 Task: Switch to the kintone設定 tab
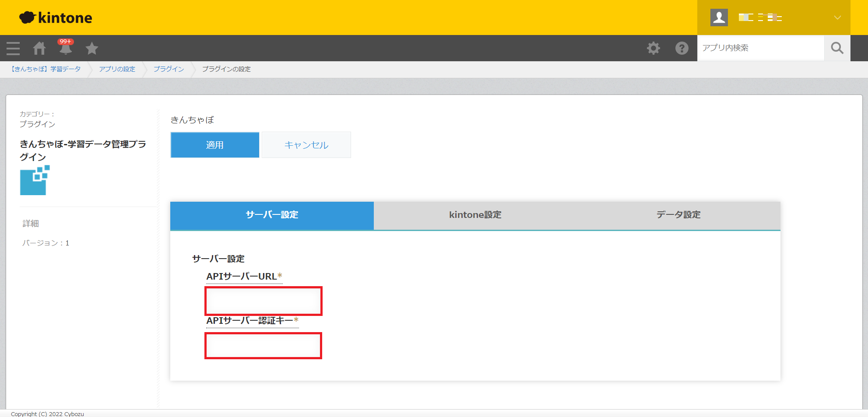(475, 215)
